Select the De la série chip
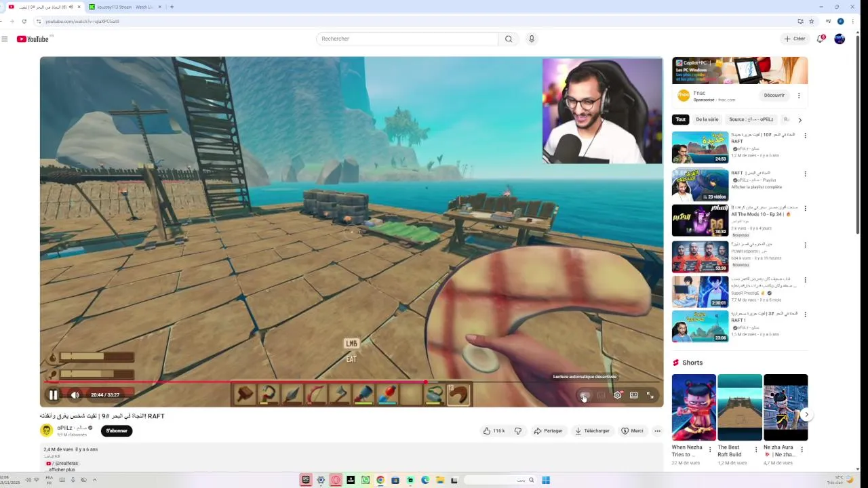Image resolution: width=868 pixels, height=488 pixels. (707, 119)
